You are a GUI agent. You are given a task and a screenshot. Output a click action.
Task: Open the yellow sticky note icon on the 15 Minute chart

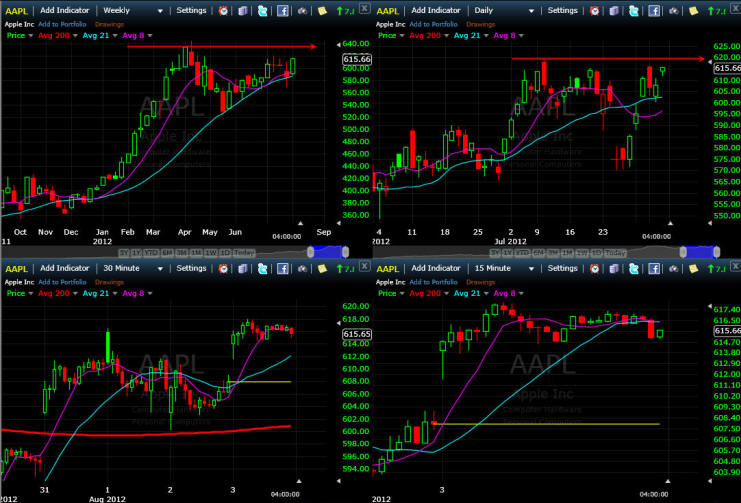coord(693,269)
